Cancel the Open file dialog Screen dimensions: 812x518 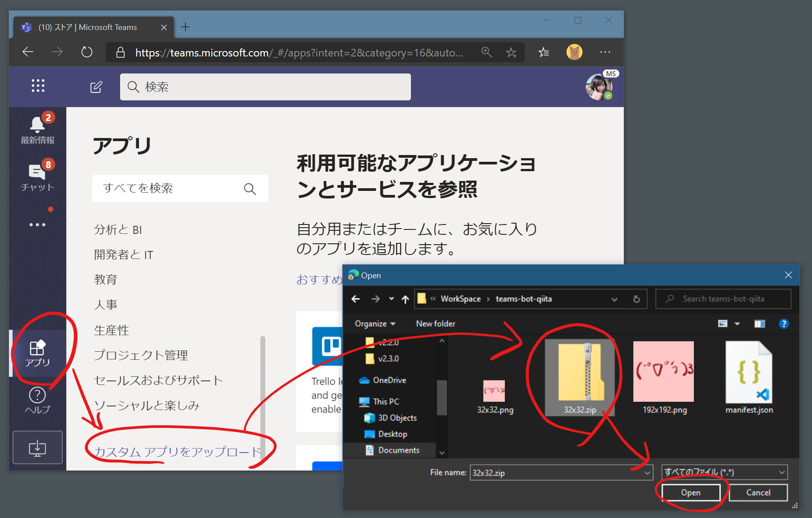click(758, 492)
